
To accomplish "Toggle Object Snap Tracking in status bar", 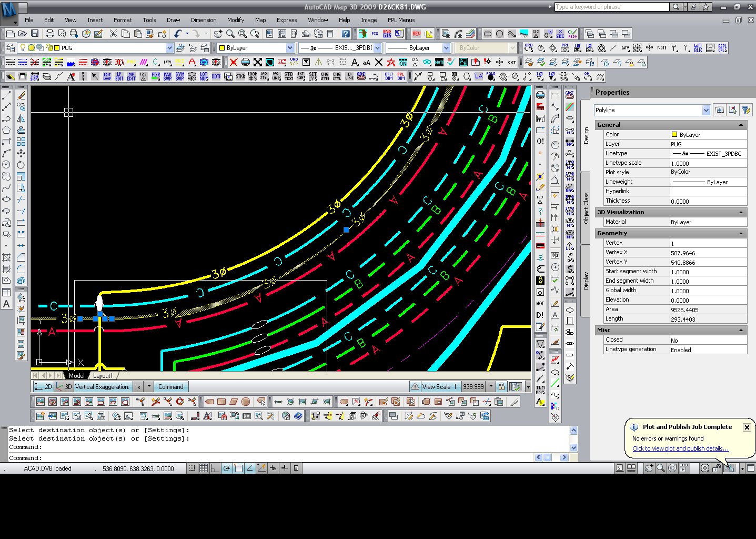I will pos(250,468).
